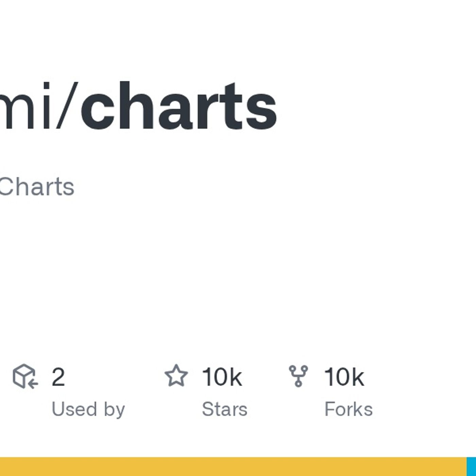This screenshot has width=476, height=476.
Task: Click the blue language bar segment
Action: (471, 466)
